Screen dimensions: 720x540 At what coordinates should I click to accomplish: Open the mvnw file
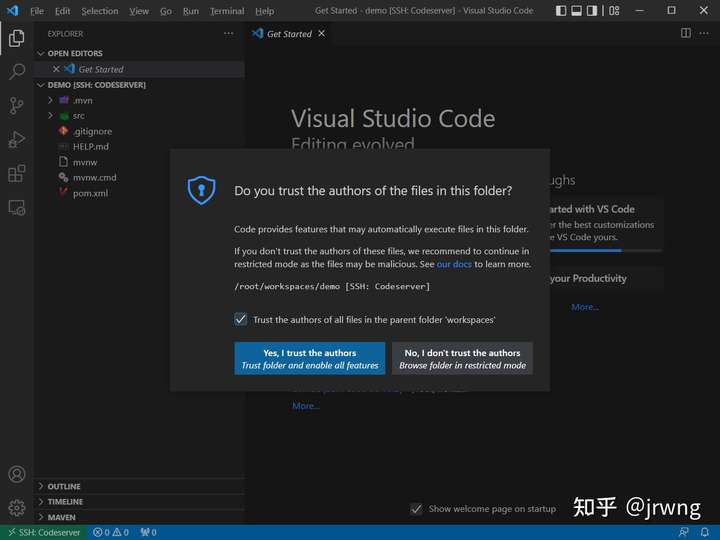point(85,162)
